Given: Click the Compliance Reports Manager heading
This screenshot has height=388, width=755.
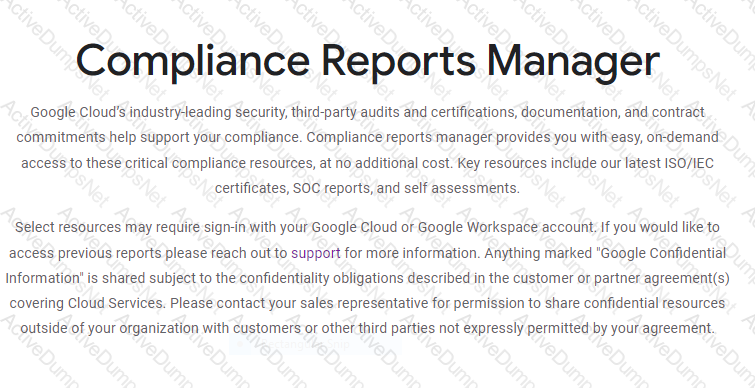Looking at the screenshot, I should point(368,61).
